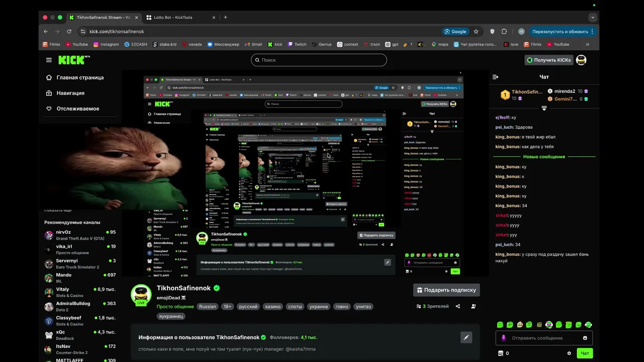Open the stake.krd bookmark
This screenshot has width=644, height=362.
point(164,44)
